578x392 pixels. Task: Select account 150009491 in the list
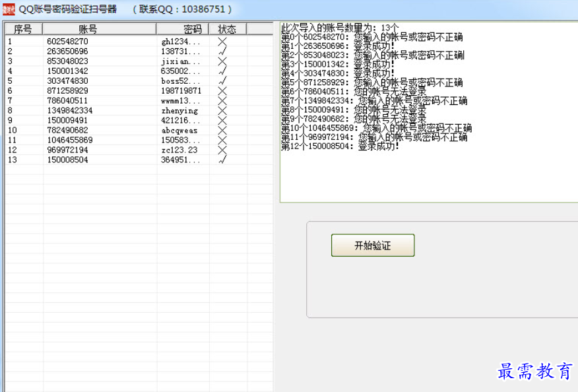pyautogui.click(x=67, y=120)
